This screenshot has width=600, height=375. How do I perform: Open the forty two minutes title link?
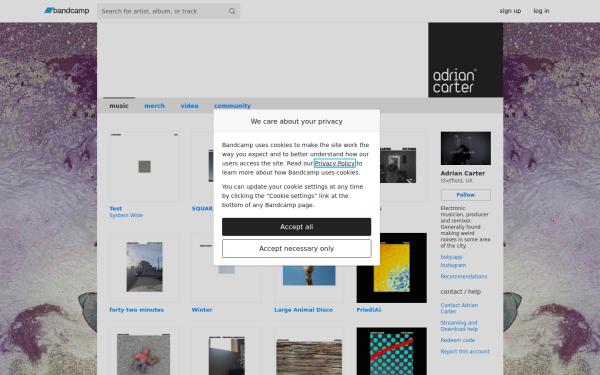137,310
